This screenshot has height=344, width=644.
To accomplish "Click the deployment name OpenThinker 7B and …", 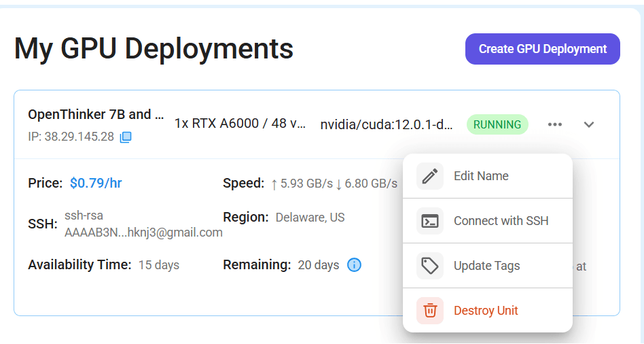I will pos(96,114).
